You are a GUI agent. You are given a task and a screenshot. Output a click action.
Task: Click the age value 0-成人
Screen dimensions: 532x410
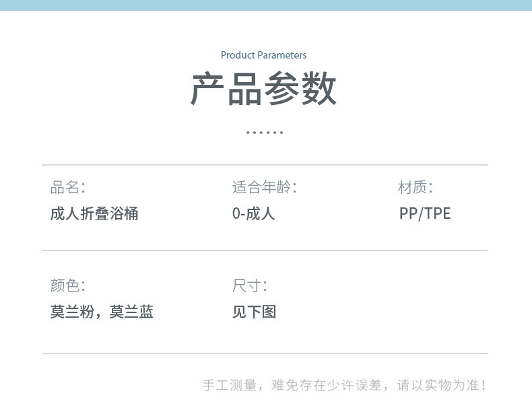pyautogui.click(x=253, y=213)
